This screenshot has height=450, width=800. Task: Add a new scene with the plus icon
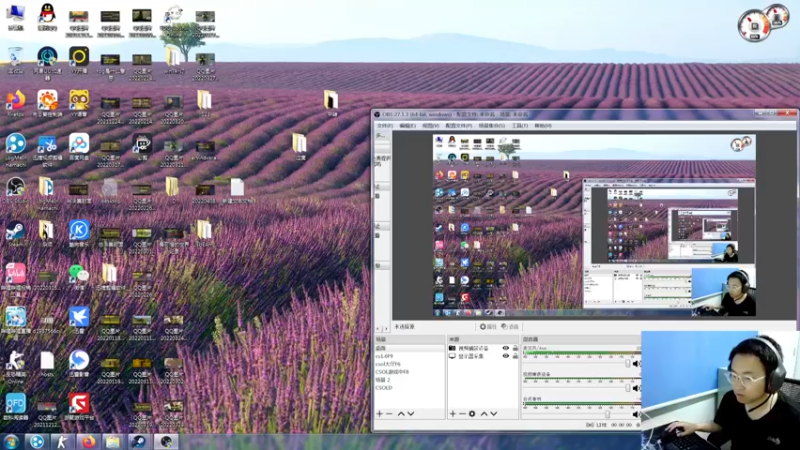[380, 414]
